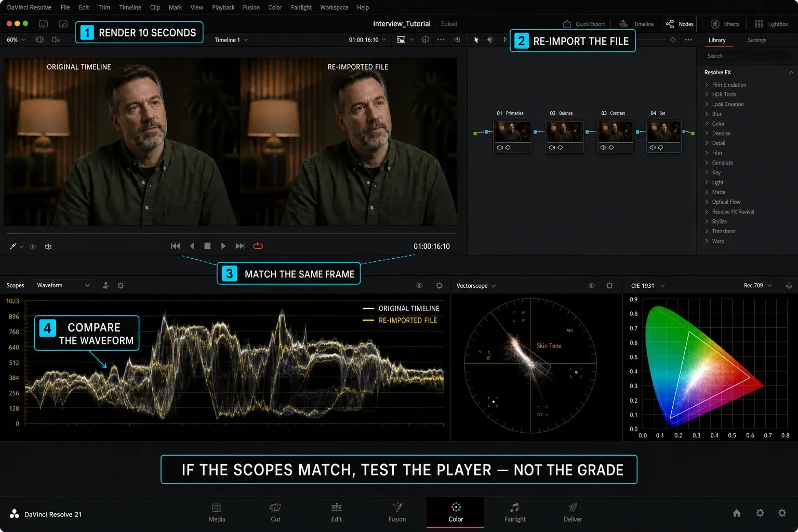
Task: Toggle speaker icon on node 04 Sat
Action: point(652,148)
